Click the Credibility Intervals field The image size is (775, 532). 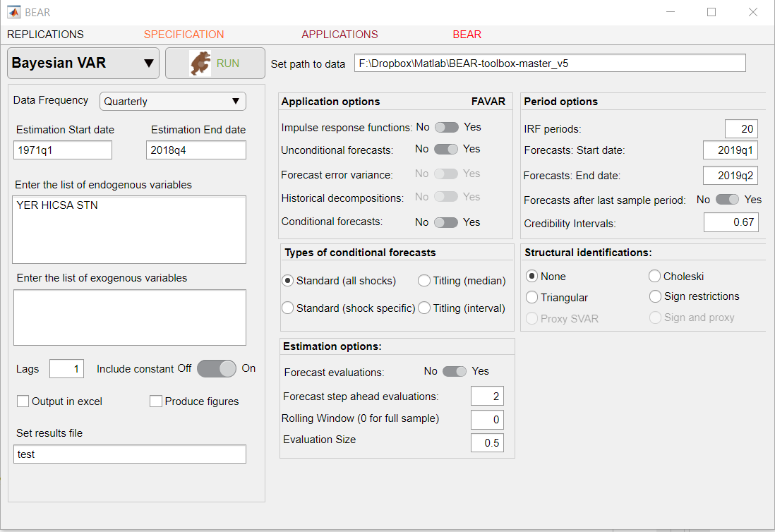point(731,222)
